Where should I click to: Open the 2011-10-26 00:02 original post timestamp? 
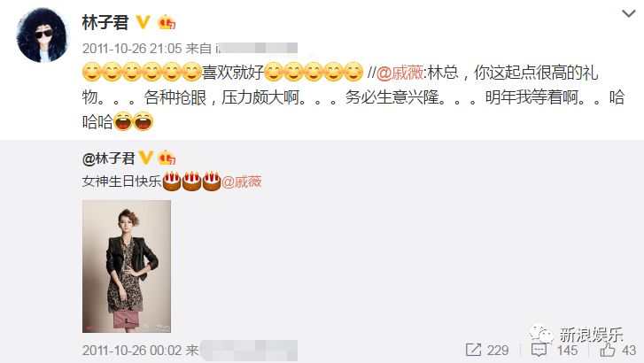coord(132,351)
